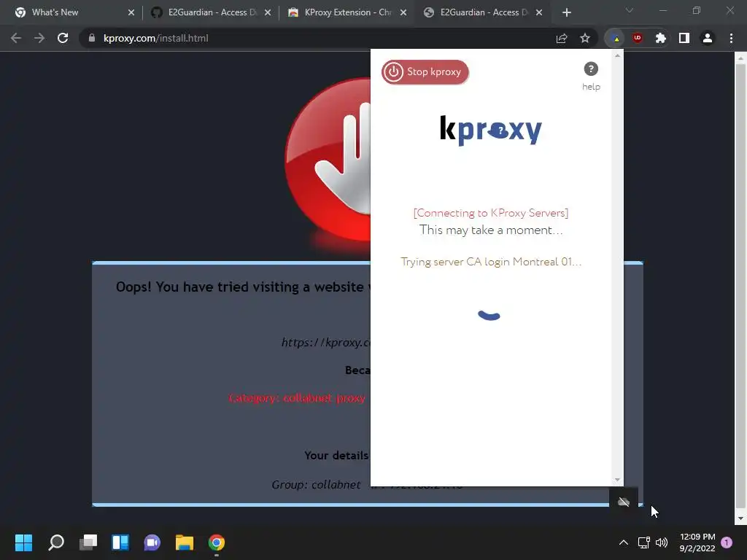Bookmark this tab with the star icon
The width and height of the screenshot is (747, 560).
click(585, 38)
